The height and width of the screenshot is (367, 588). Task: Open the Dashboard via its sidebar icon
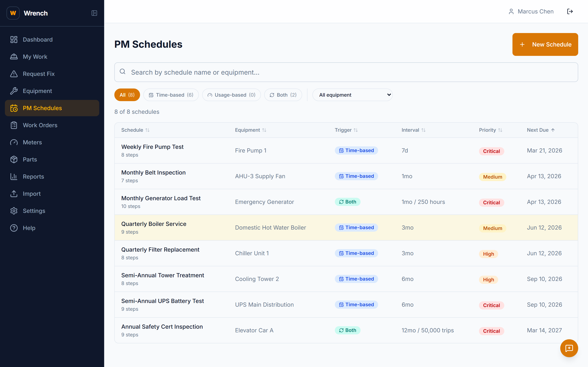(14, 39)
